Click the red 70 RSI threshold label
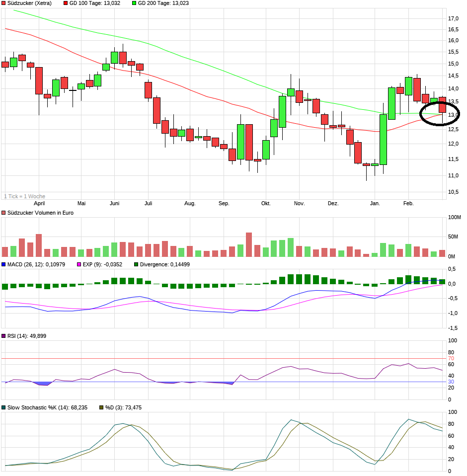 point(451,359)
